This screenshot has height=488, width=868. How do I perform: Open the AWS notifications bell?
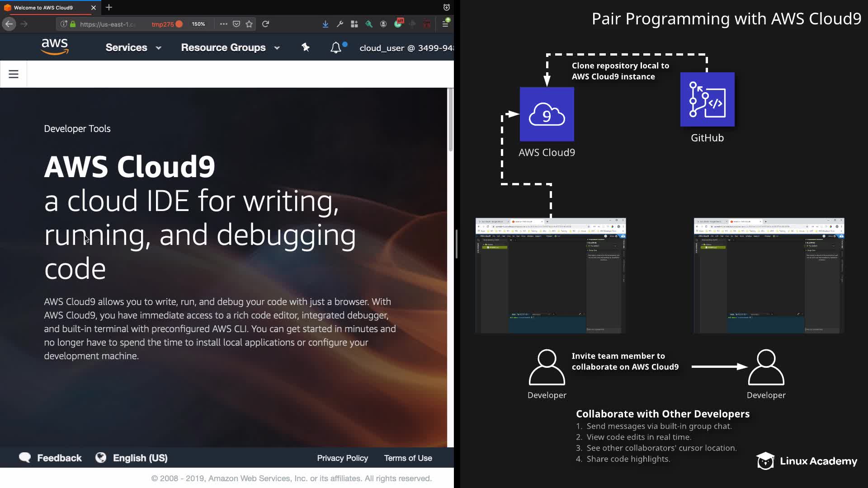(x=336, y=47)
